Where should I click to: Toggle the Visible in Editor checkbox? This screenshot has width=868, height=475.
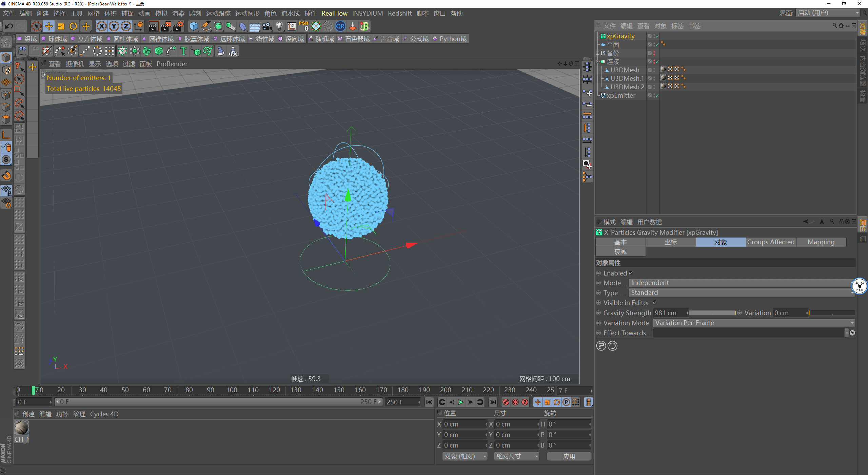tap(655, 303)
